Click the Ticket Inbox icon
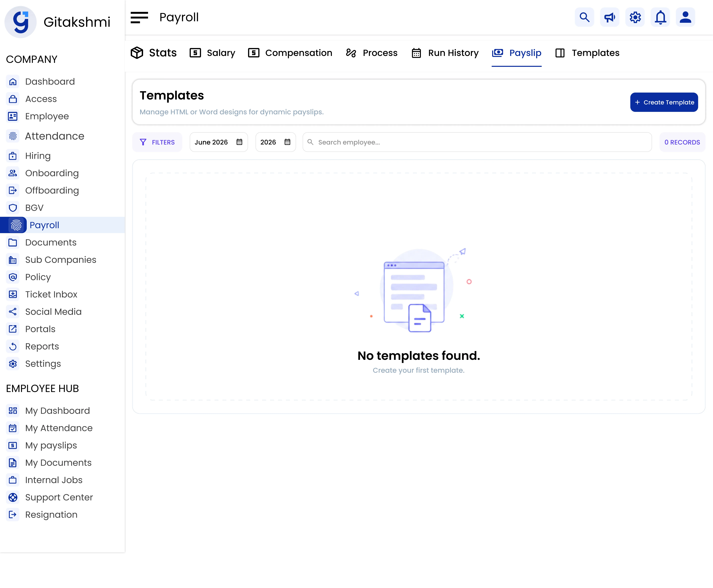The height and width of the screenshot is (588, 713). pos(13,294)
